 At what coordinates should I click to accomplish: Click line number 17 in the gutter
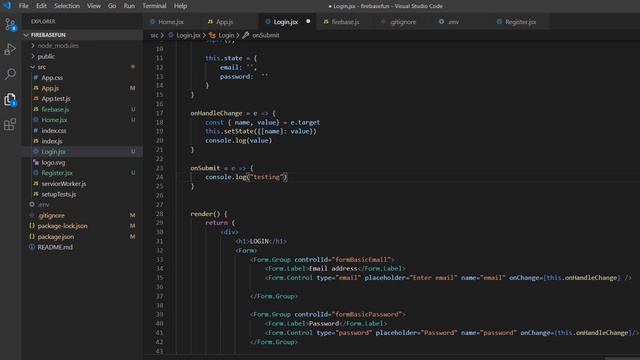pyautogui.click(x=159, y=113)
